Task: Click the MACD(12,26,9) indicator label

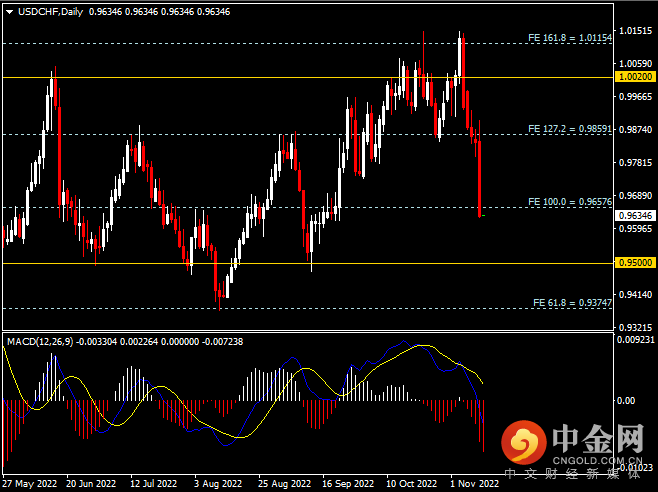Action: pyautogui.click(x=40, y=342)
